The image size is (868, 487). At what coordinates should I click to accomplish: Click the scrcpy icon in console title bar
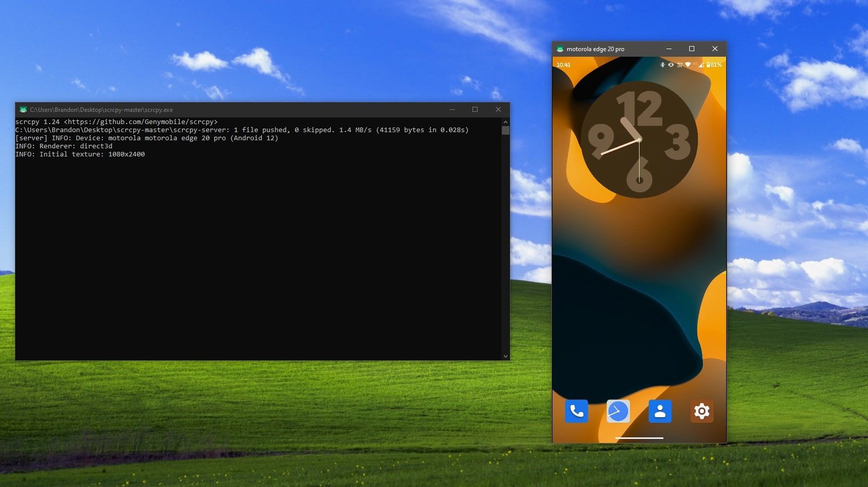(23, 110)
